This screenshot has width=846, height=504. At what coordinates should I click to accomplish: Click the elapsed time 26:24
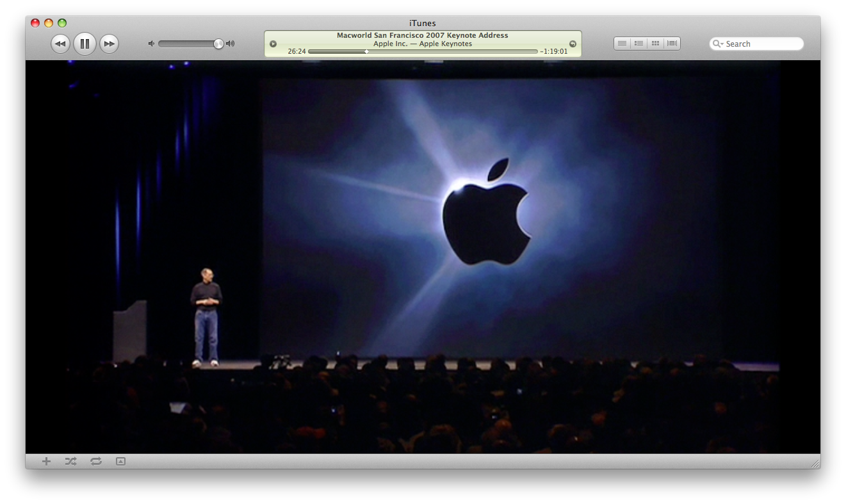point(297,51)
